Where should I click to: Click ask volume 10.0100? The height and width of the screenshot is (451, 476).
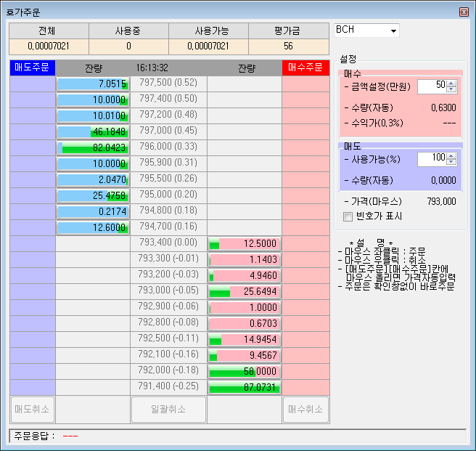(93, 115)
